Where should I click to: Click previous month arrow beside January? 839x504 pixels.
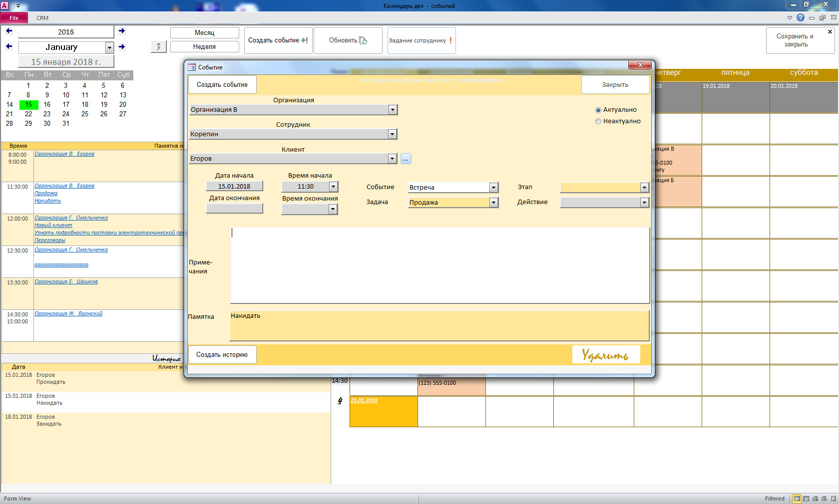click(9, 46)
